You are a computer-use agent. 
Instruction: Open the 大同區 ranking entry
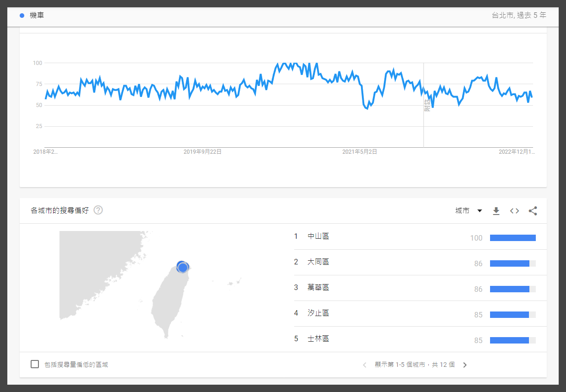click(x=318, y=262)
